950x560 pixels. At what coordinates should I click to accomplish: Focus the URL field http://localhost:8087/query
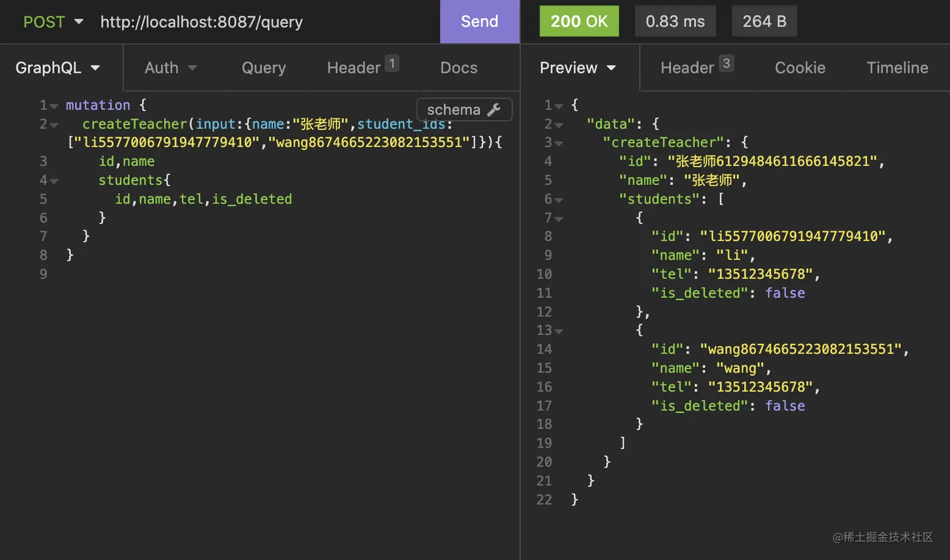tap(202, 22)
